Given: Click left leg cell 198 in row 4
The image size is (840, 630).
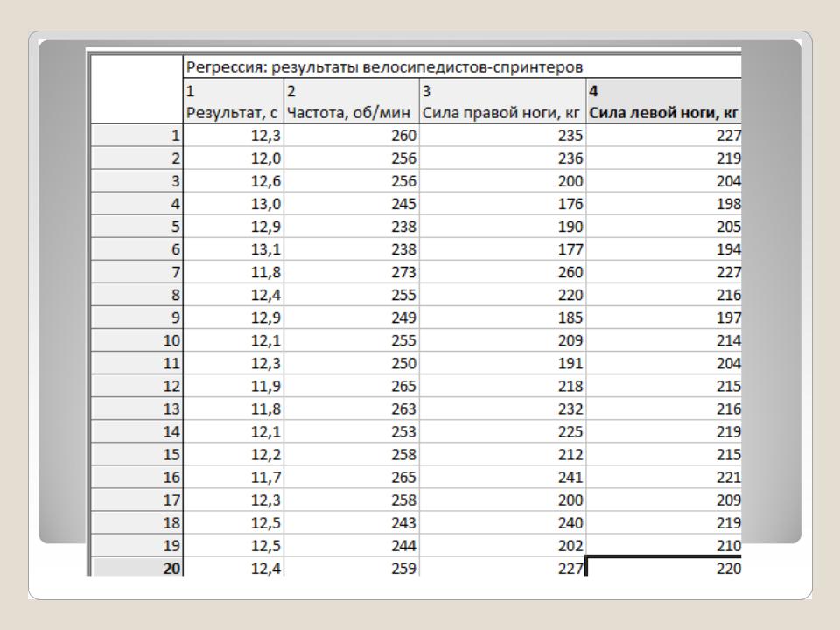Looking at the screenshot, I should [664, 204].
